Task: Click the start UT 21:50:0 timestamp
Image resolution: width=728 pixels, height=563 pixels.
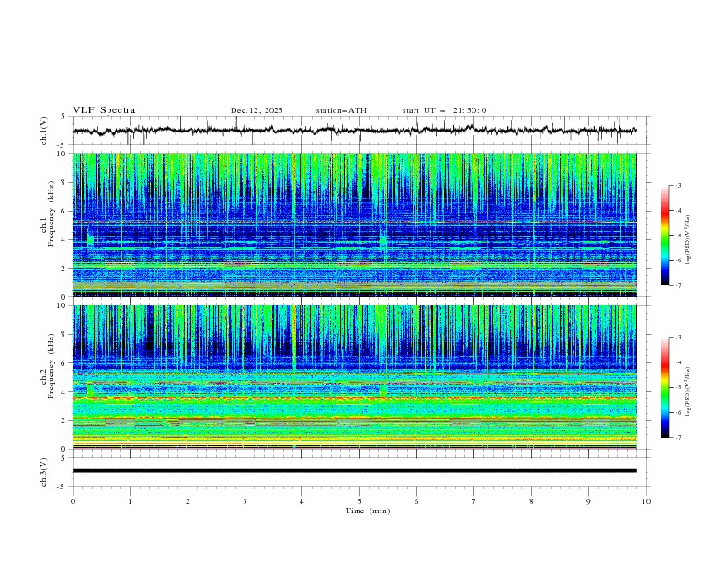Action: pyautogui.click(x=444, y=110)
